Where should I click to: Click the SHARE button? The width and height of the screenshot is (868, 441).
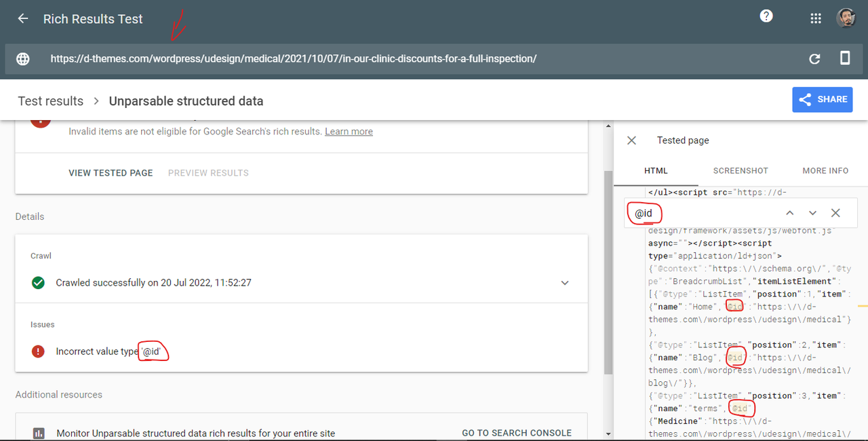click(823, 100)
